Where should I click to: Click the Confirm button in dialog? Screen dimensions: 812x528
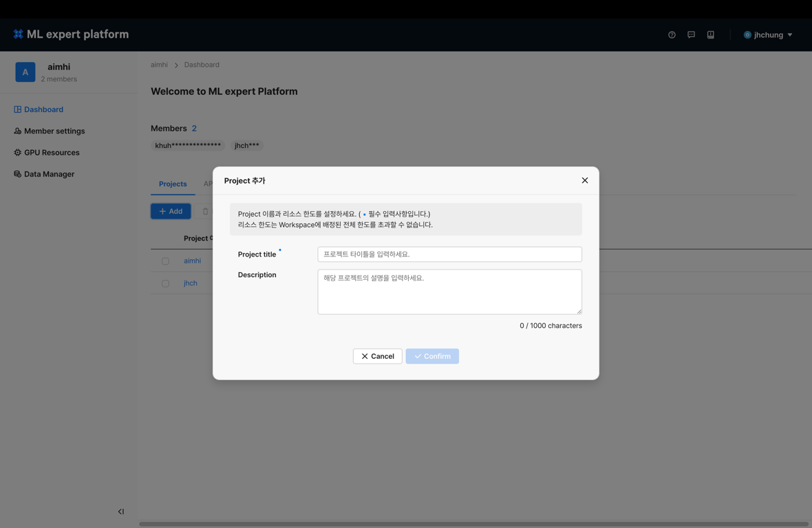coord(432,356)
